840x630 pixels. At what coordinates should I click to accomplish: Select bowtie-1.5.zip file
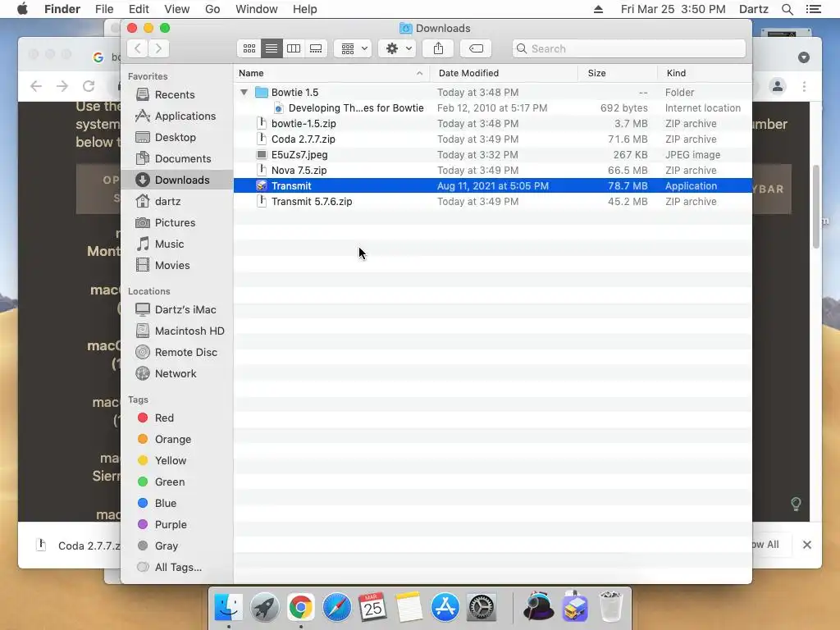pos(492,123)
